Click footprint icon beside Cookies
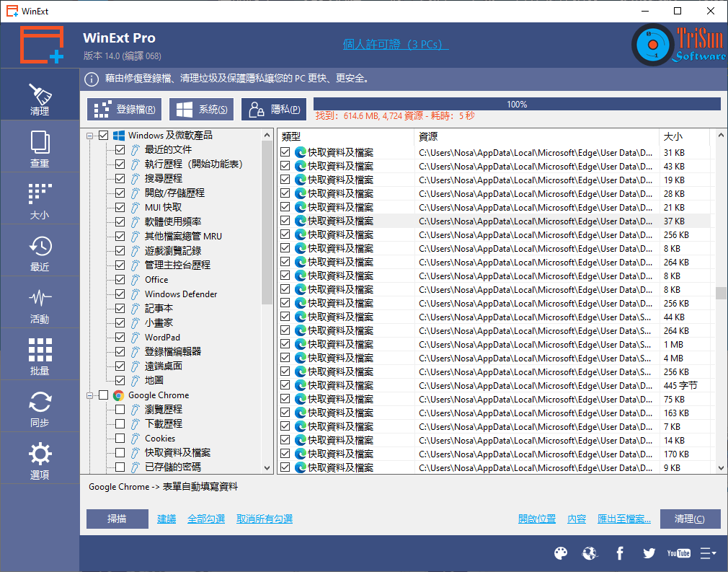The height and width of the screenshot is (572, 728). point(135,438)
